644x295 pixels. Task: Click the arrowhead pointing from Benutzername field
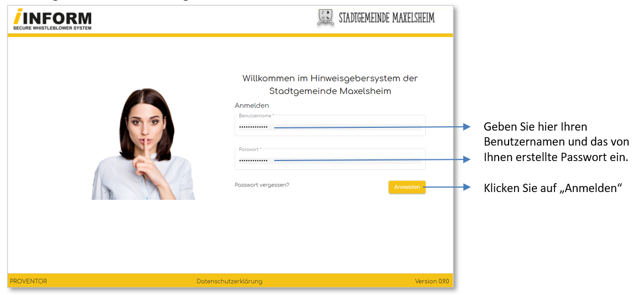pyautogui.click(x=467, y=127)
